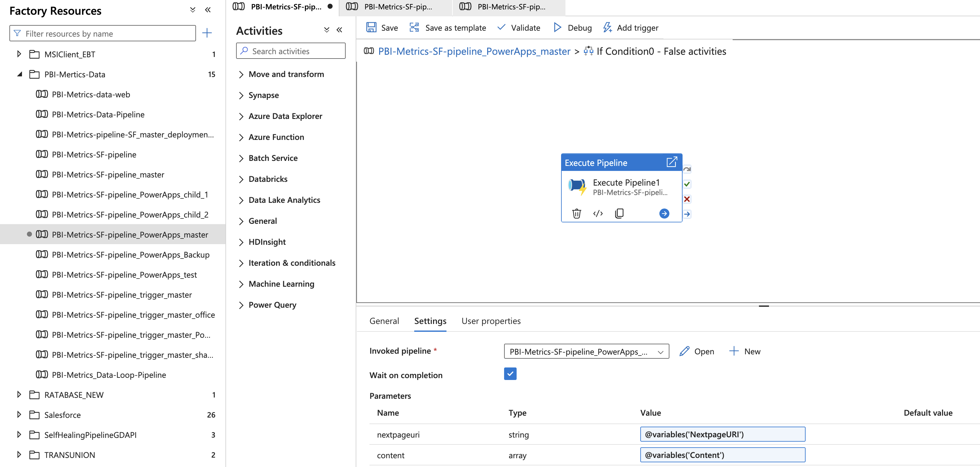
Task: Click pipeline icon of PBI-Metrics-data-web
Action: click(42, 94)
